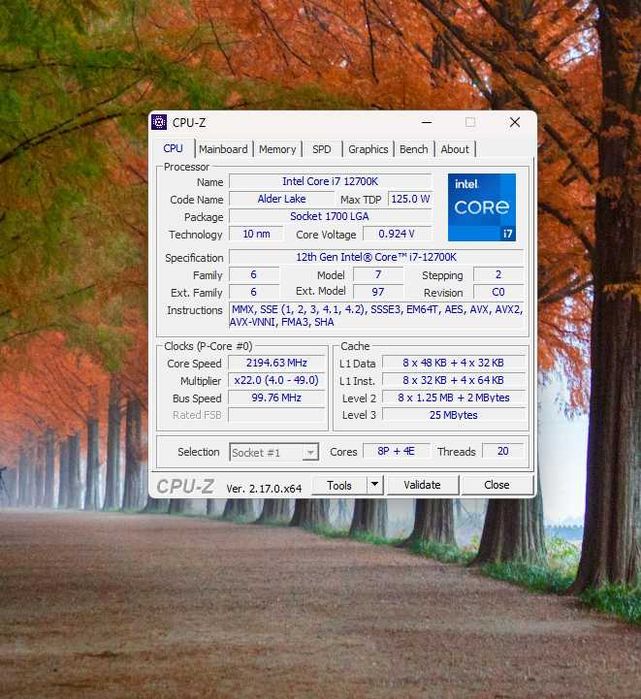
Task: Click the Core Speed value 2194.63 MHz
Action: pos(277,363)
